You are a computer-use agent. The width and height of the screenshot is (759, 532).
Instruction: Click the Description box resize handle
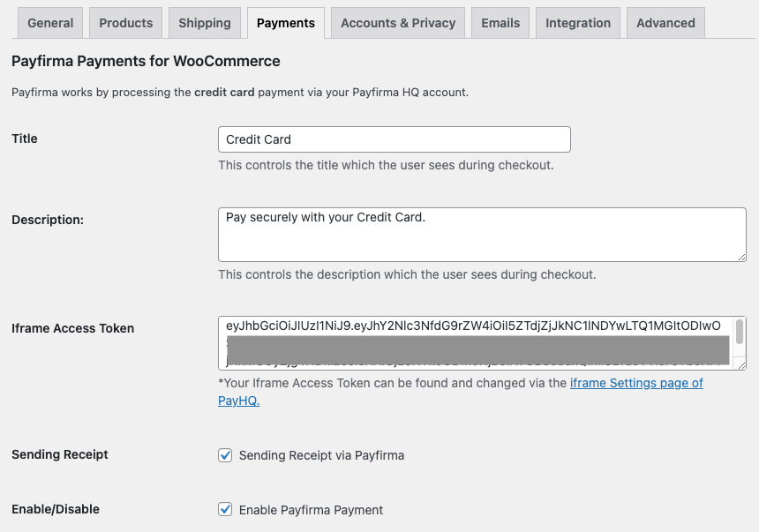tap(741, 257)
